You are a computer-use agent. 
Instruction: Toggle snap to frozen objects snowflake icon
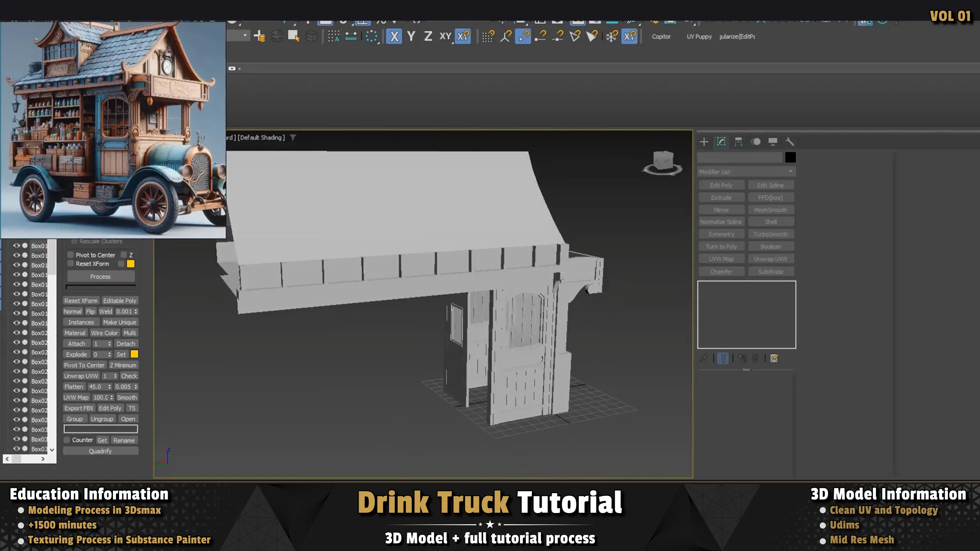611,37
